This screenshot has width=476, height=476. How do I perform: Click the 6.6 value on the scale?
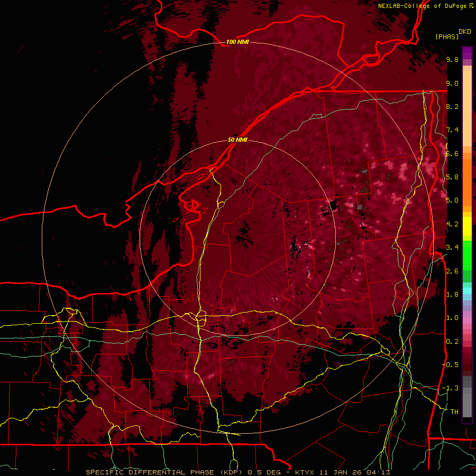452,153
